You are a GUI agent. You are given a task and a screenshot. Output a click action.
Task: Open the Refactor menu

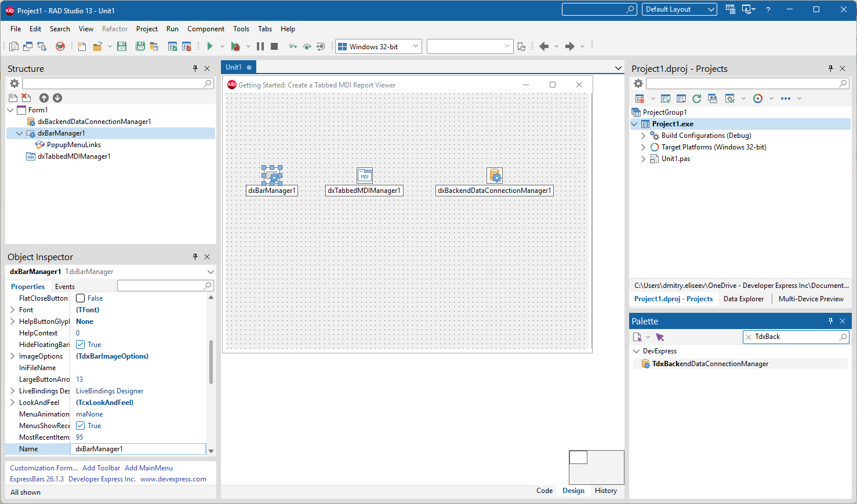[115, 29]
